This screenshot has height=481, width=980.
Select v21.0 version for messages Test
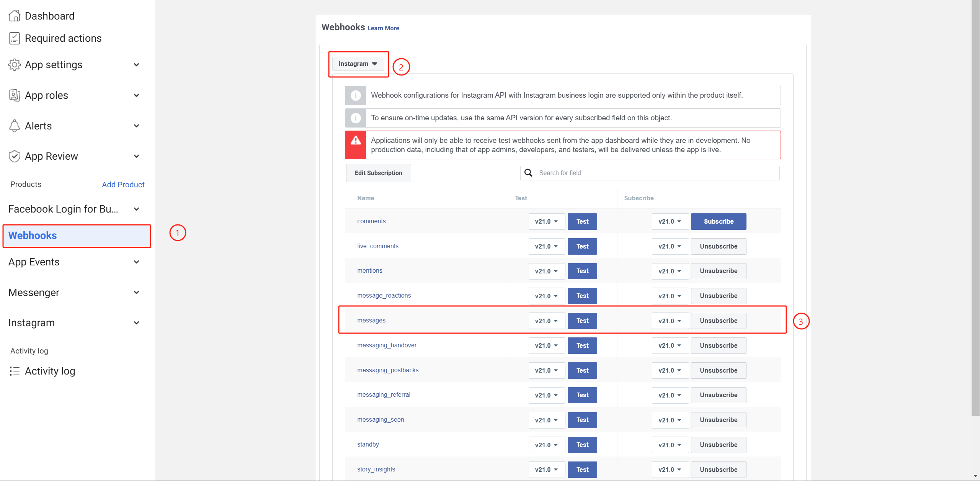click(544, 320)
